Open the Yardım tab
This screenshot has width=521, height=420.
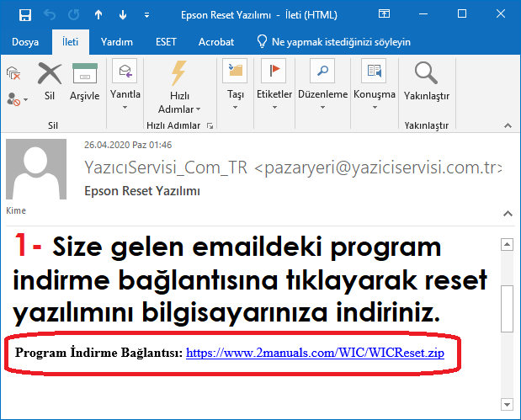pos(117,42)
